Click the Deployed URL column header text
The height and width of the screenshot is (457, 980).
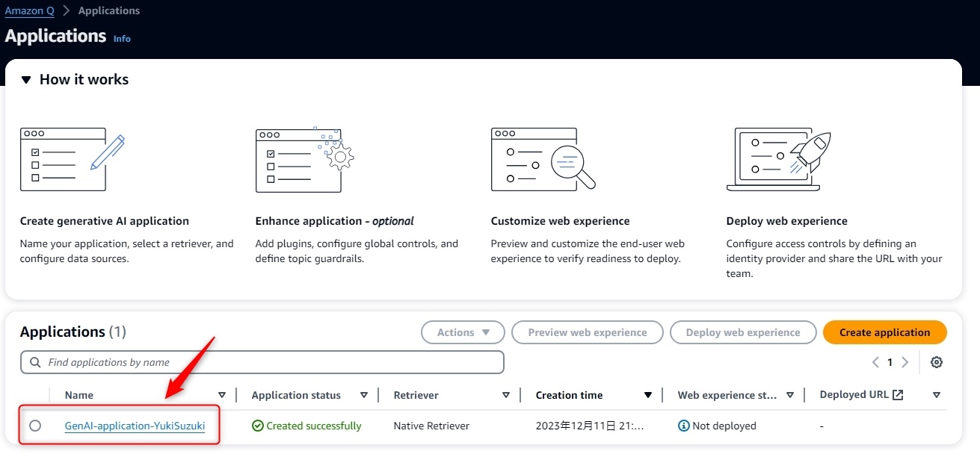854,394
